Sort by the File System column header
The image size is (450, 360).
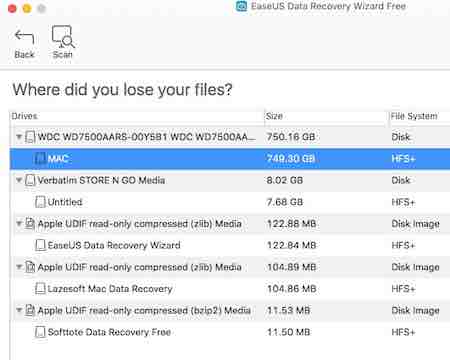point(419,116)
